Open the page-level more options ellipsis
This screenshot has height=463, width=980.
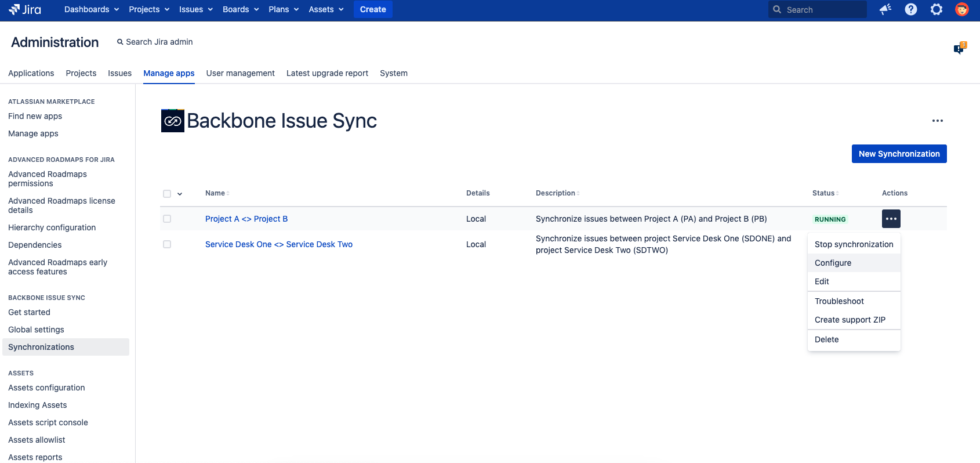(937, 121)
